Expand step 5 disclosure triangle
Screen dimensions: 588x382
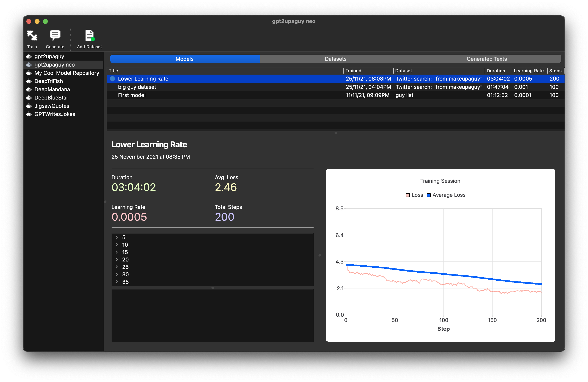117,237
